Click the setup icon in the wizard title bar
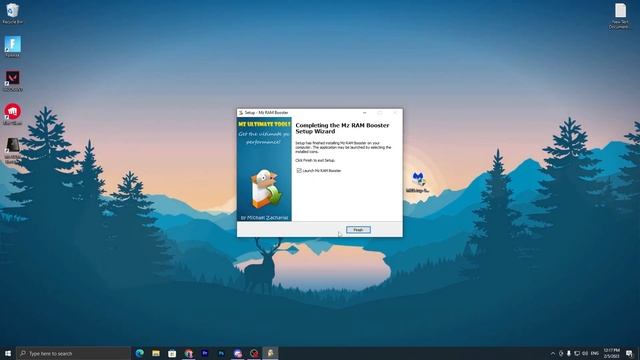Screen dimensions: 640x360 point(241,113)
